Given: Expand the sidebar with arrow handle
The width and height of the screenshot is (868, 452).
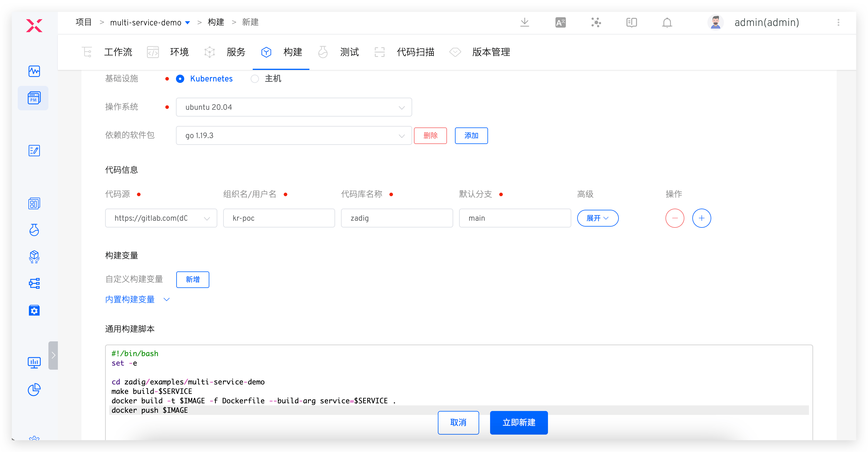Looking at the screenshot, I should pos(53,355).
